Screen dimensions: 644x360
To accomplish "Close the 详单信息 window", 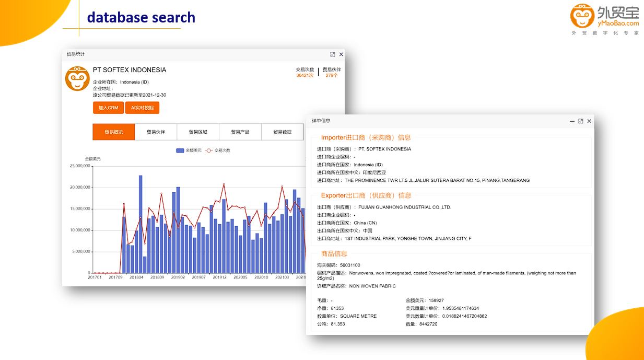I will coord(589,121).
